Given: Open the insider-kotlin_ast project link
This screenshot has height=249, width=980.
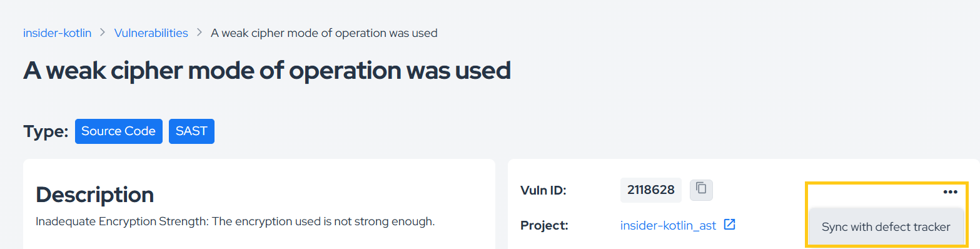Looking at the screenshot, I should tap(668, 226).
